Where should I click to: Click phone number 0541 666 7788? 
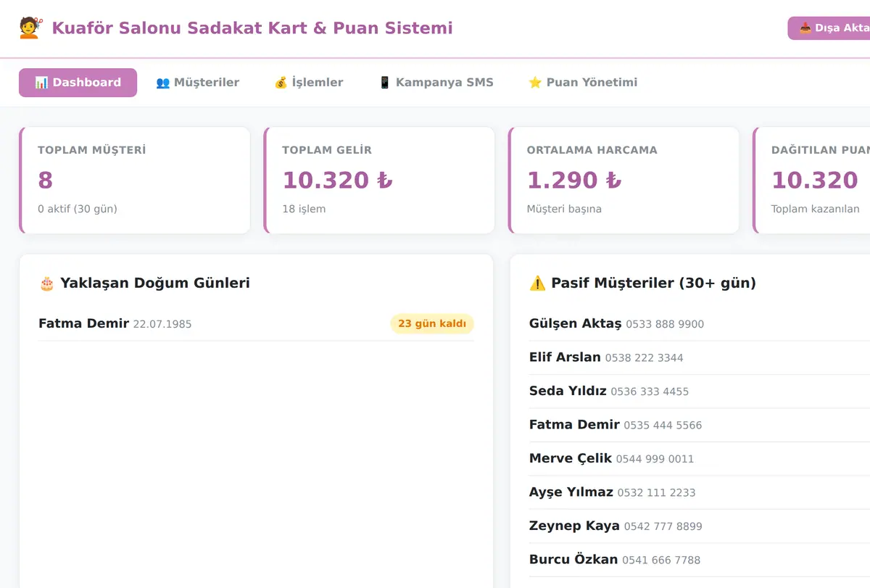pos(661,560)
